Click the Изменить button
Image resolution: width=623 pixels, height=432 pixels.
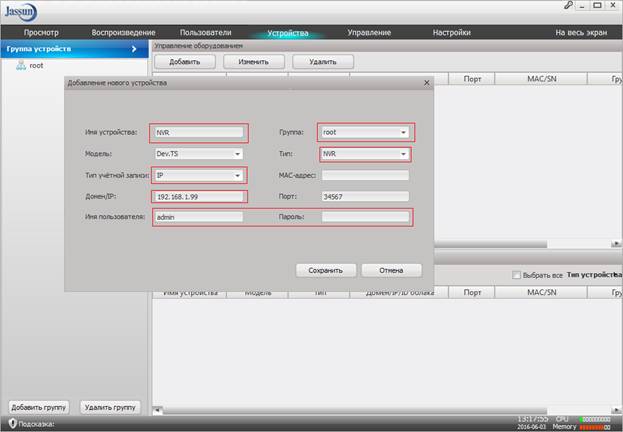point(253,62)
